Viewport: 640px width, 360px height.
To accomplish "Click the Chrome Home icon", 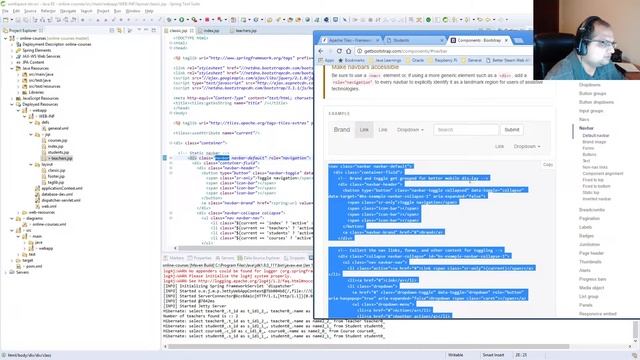I will pos(349,51).
